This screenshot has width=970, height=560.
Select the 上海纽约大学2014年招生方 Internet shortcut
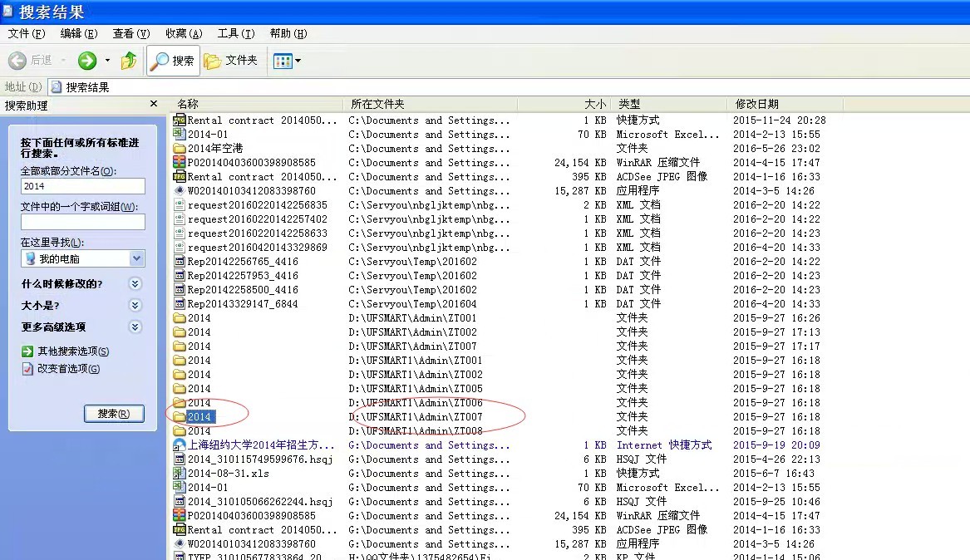260,445
